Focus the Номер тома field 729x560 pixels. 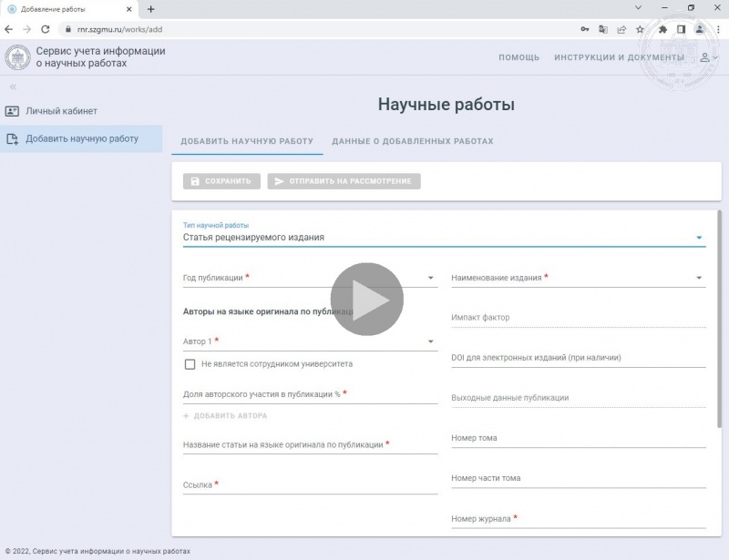pos(579,438)
